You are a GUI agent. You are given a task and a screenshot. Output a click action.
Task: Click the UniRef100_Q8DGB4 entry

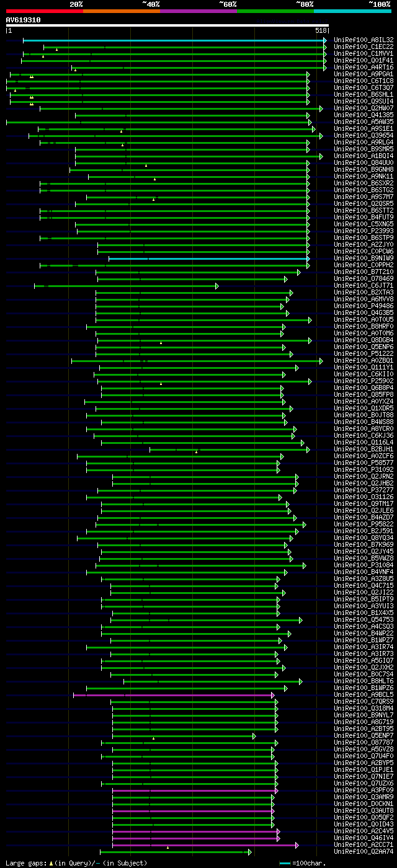tap(364, 340)
